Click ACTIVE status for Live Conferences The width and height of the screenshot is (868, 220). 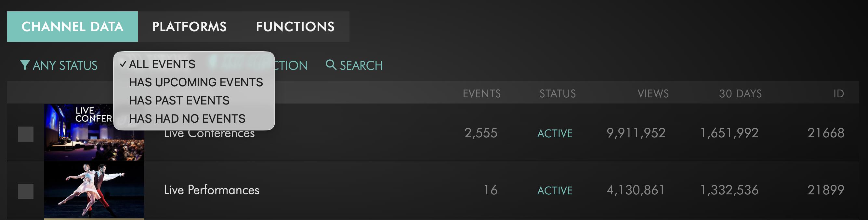click(x=555, y=134)
